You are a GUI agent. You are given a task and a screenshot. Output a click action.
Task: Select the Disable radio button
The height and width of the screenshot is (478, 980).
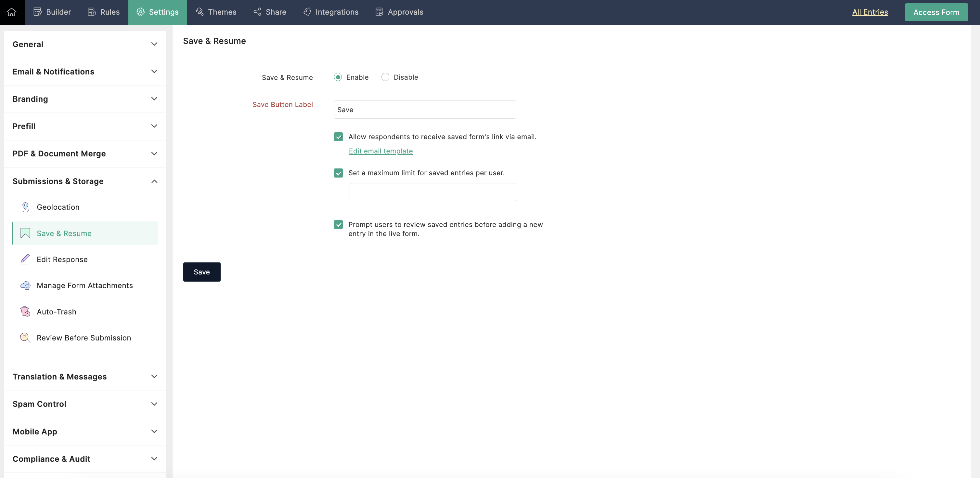[385, 77]
